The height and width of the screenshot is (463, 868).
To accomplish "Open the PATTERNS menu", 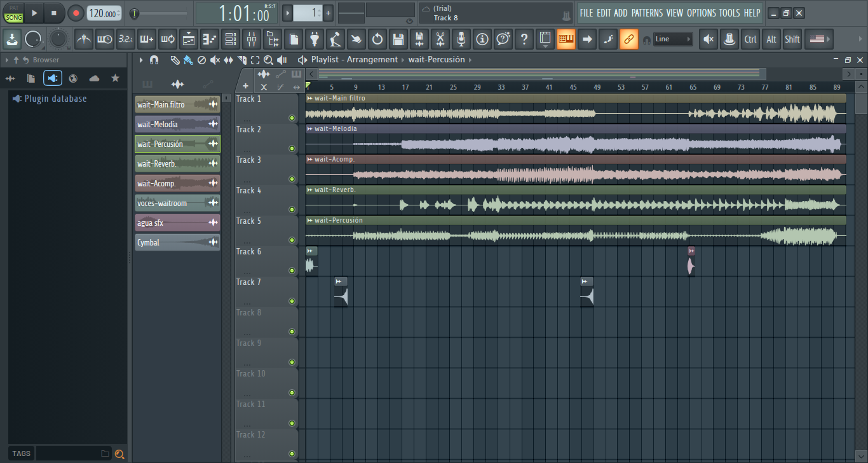I will (647, 13).
